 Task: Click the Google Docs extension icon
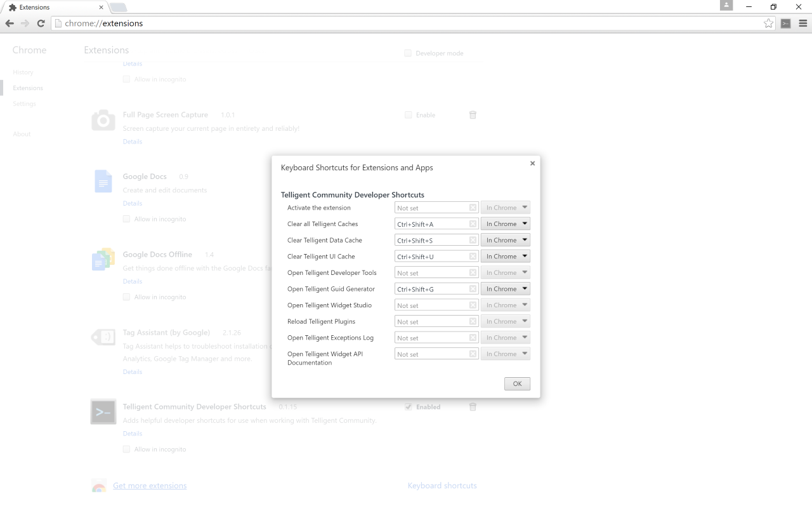click(103, 181)
